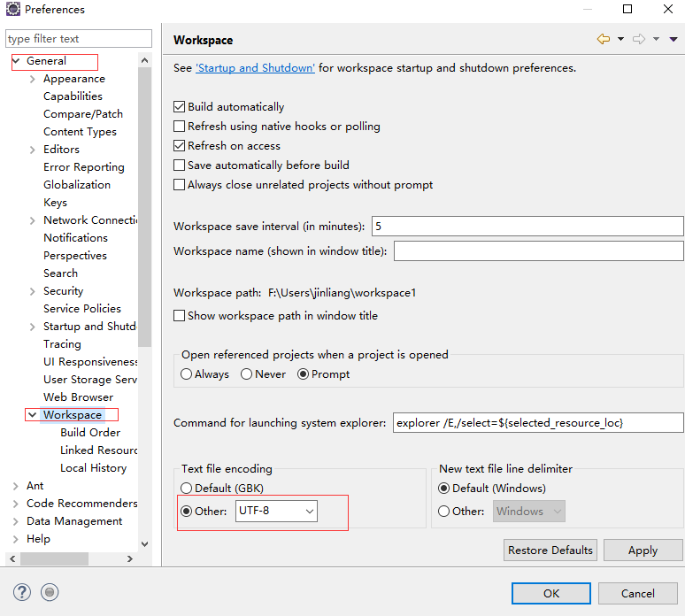This screenshot has height=616, width=685.
Task: Expand the Network Connections node
Action: pyautogui.click(x=33, y=220)
